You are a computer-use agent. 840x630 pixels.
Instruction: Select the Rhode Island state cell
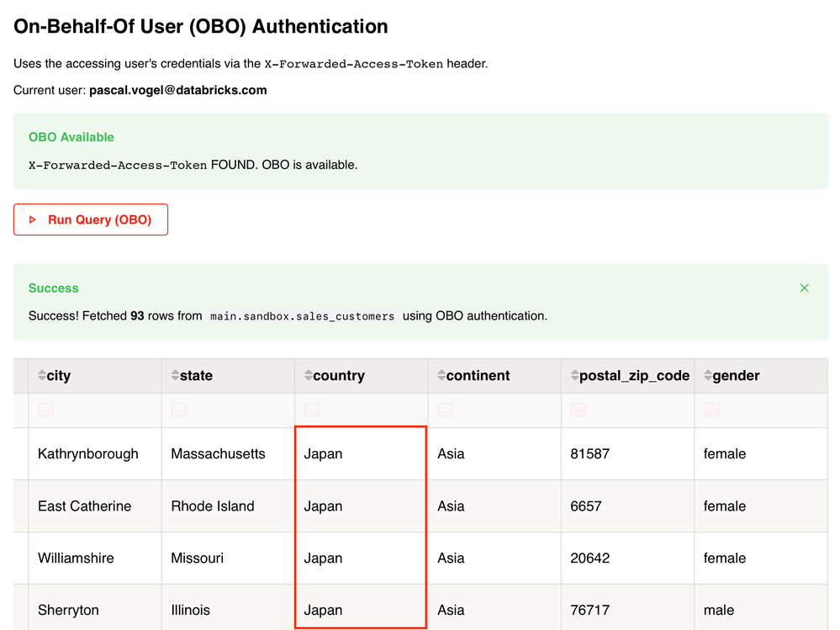(x=228, y=506)
